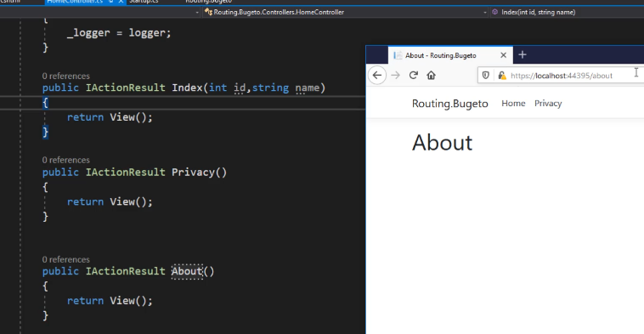This screenshot has width=644, height=334.
Task: Click the highlighted opening brace under Index
Action: pos(45,103)
